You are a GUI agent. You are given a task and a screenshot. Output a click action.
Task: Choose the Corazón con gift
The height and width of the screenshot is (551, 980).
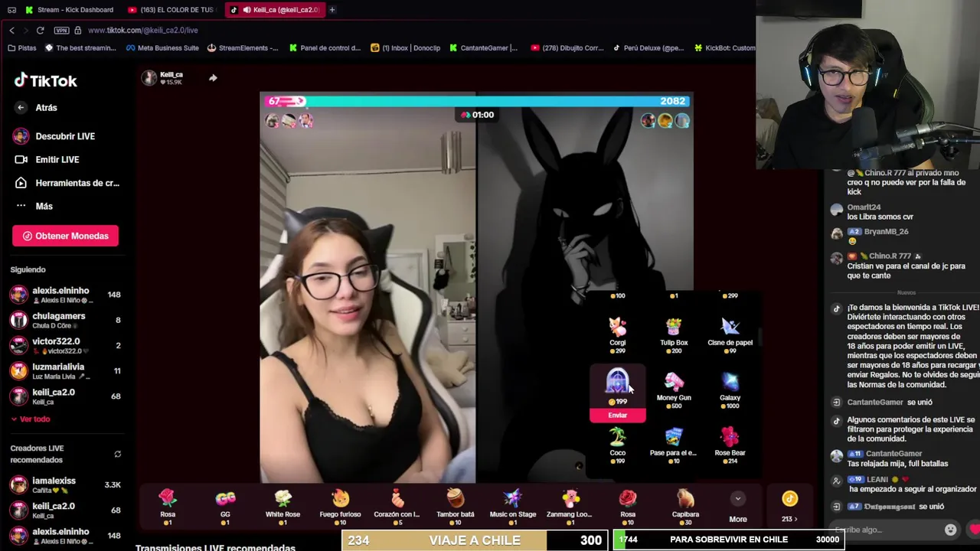397,506
